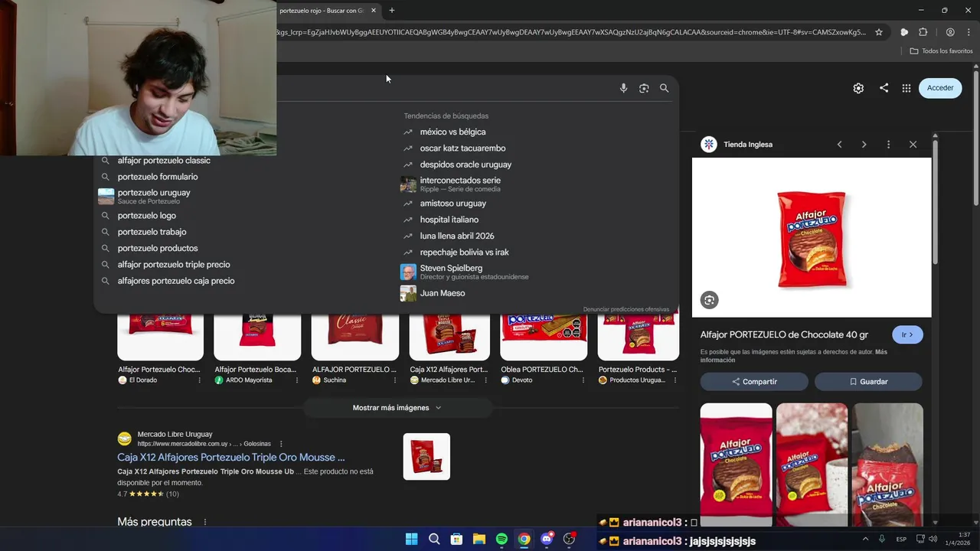Image resolution: width=980 pixels, height=551 pixels.
Task: Click the Guardar button
Action: [x=868, y=381]
